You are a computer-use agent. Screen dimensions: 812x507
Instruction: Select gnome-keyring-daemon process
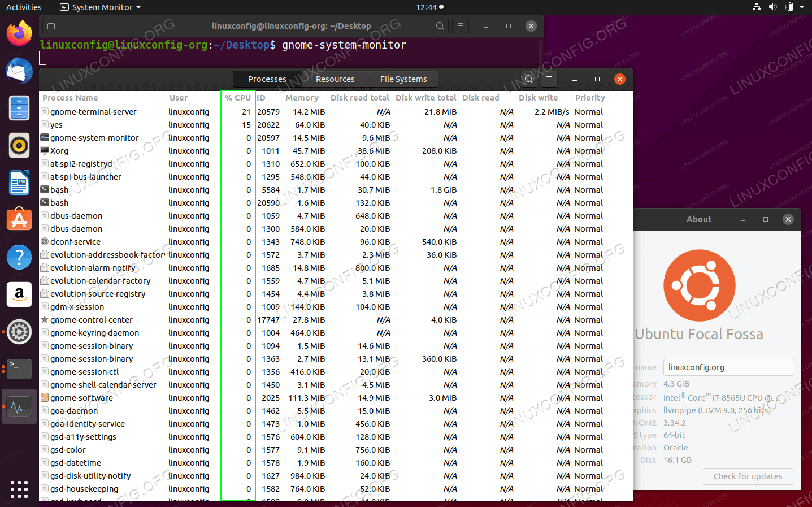click(336, 333)
